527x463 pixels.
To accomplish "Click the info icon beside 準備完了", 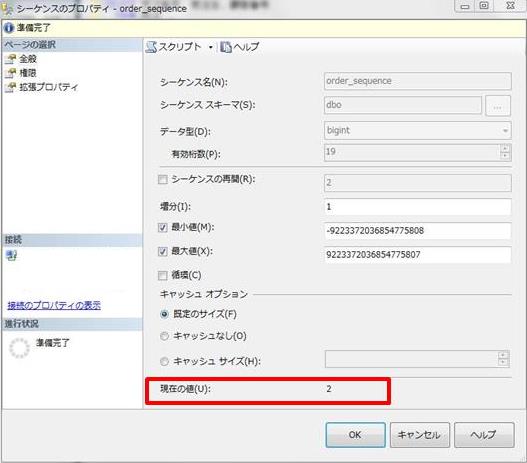I will [x=8, y=28].
